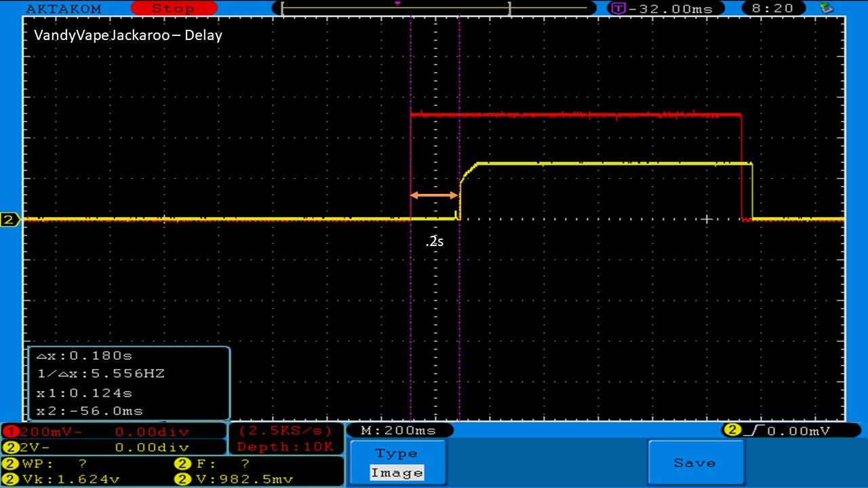Open the Type selector showing Image
This screenshot has width=868, height=488.
point(397,464)
